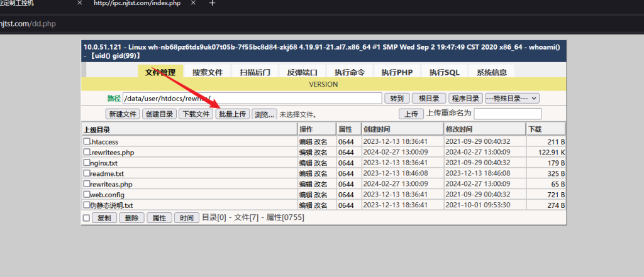The height and width of the screenshot is (277, 644).
Task: Open the 执行SQL tab
Action: [x=445, y=72]
